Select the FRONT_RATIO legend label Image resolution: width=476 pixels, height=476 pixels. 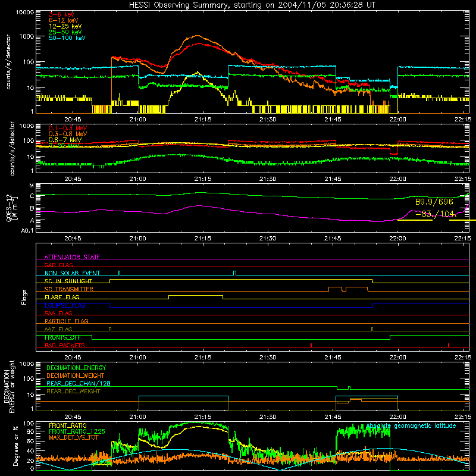point(68,425)
